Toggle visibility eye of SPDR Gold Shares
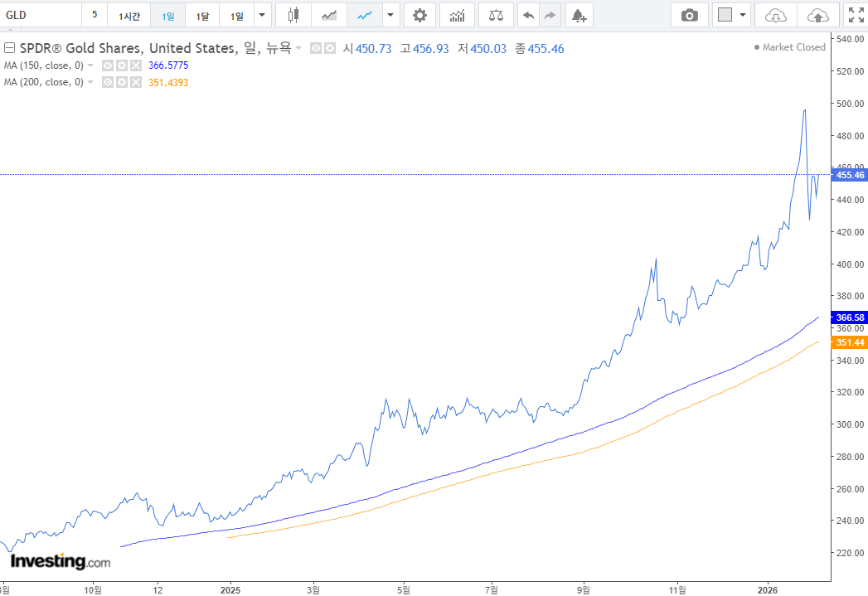The image size is (868, 596). click(316, 49)
